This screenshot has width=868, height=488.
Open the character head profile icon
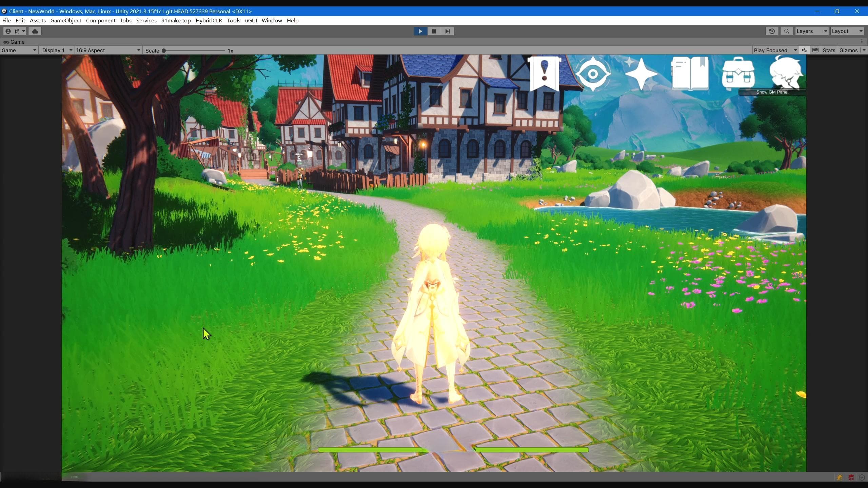pyautogui.click(x=786, y=73)
